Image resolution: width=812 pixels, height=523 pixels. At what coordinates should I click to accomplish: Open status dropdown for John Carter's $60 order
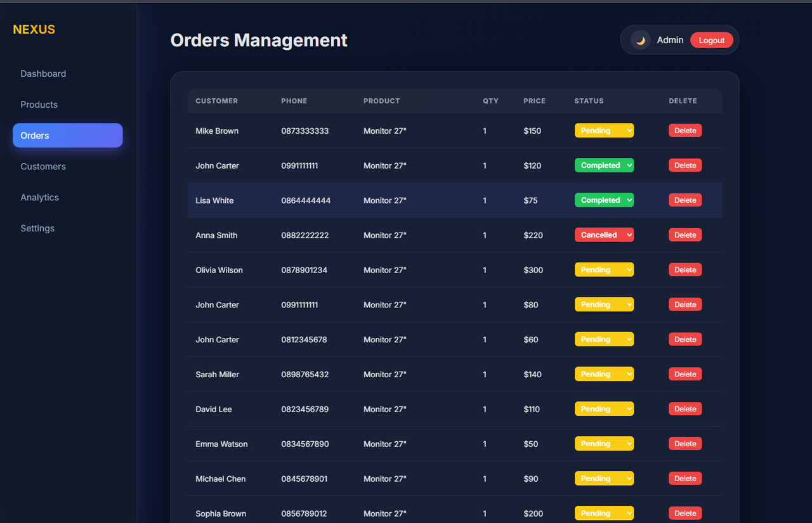604,340
